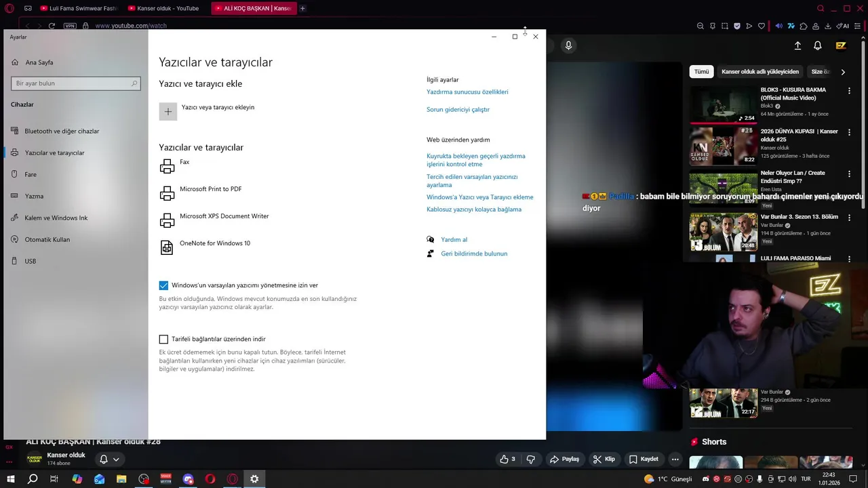
Task: Open Windows taskbar search
Action: click(x=32, y=479)
